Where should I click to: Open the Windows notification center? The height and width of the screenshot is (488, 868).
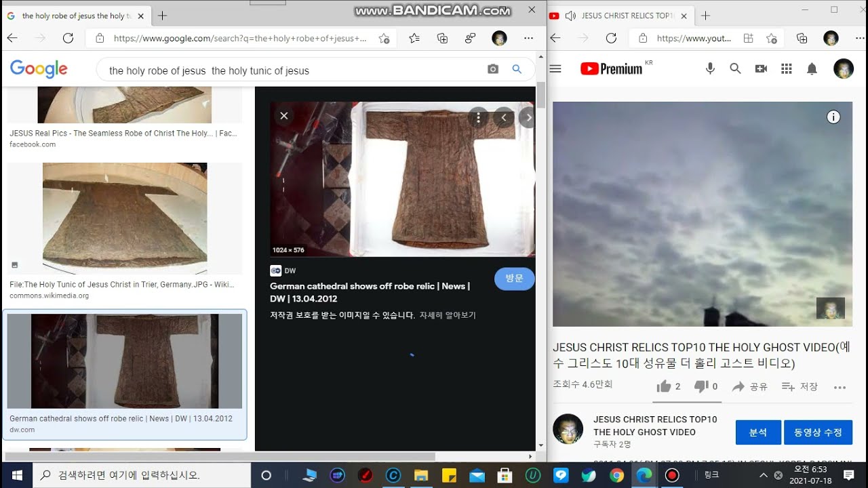tap(848, 475)
